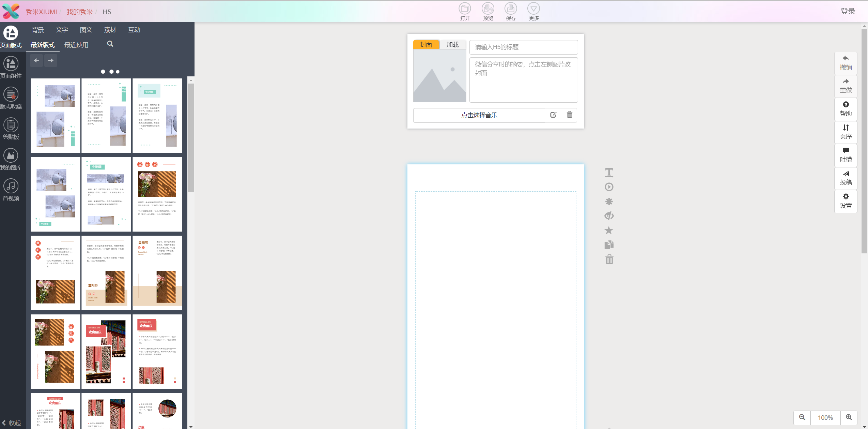This screenshot has height=429, width=868.
Task: Click the text T tool icon
Action: 609,173
